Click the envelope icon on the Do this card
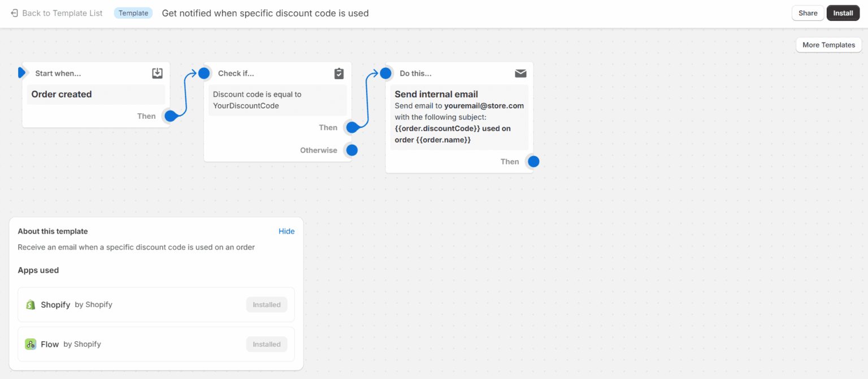The height and width of the screenshot is (379, 868). [520, 73]
